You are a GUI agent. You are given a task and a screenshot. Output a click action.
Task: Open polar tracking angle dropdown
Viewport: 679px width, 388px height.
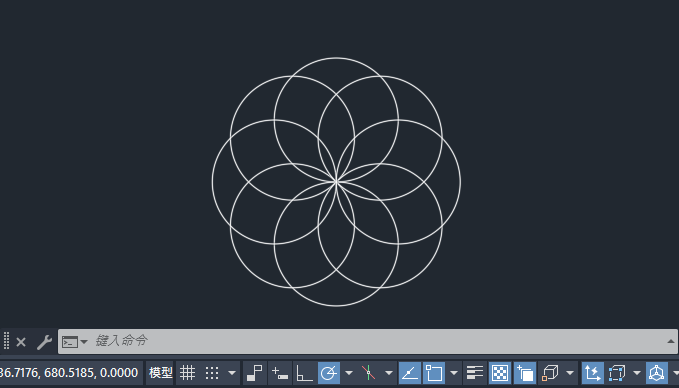coord(349,373)
